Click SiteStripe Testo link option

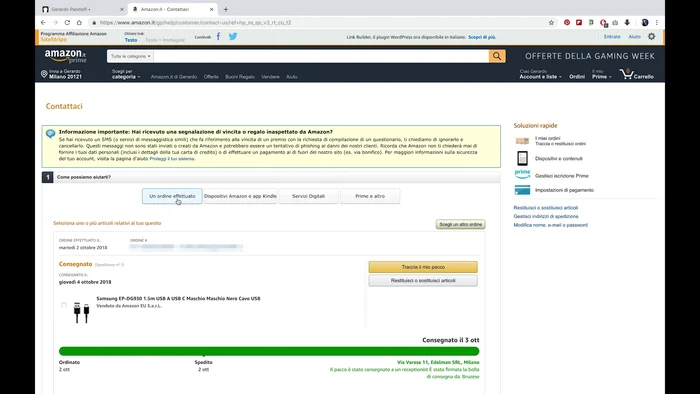tap(131, 40)
